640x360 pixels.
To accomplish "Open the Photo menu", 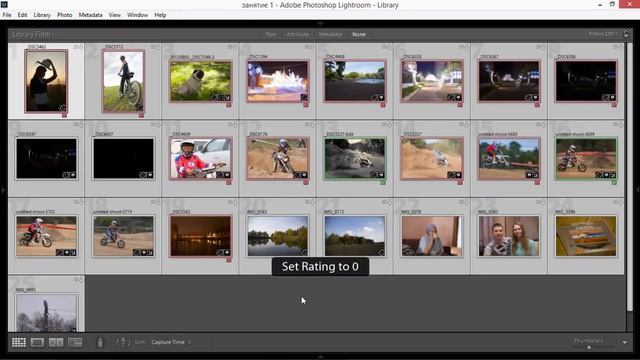I will (64, 15).
